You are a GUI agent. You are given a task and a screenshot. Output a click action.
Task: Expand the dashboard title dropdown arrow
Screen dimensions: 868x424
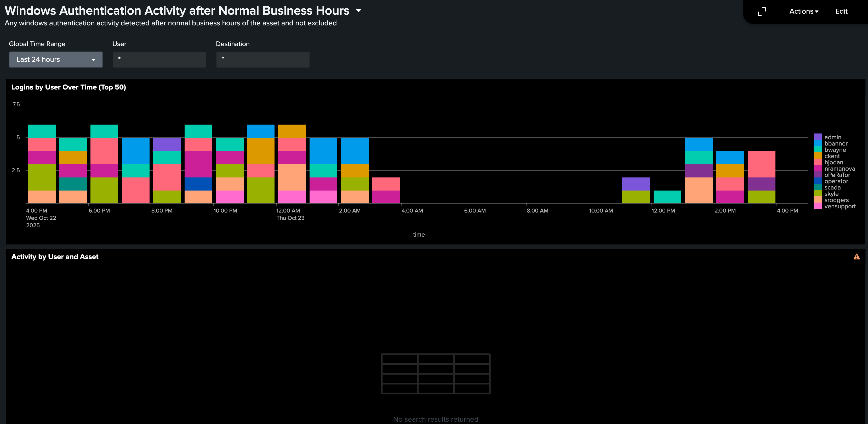358,10
